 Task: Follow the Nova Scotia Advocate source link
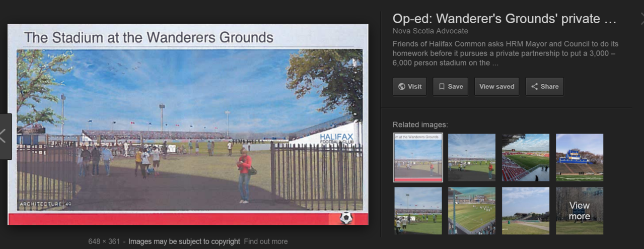(x=430, y=31)
